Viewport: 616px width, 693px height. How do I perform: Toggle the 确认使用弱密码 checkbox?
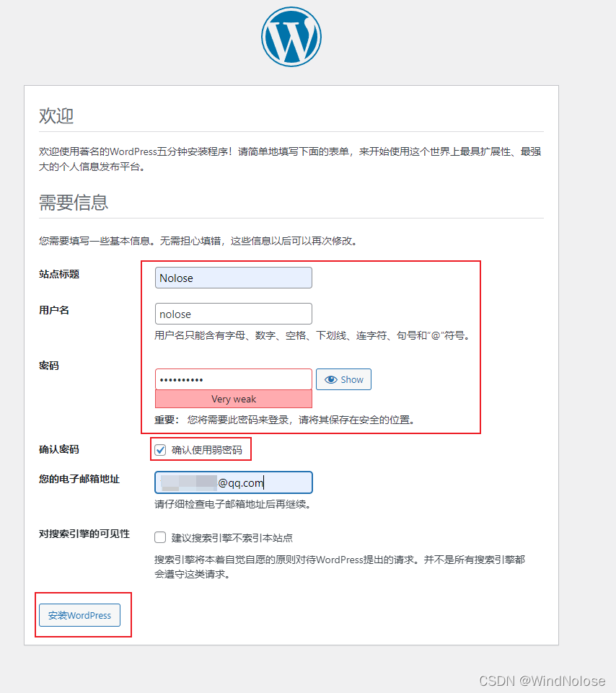[160, 450]
